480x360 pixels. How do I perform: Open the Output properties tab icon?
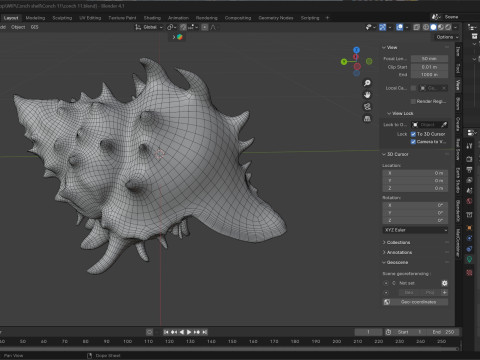469,169
